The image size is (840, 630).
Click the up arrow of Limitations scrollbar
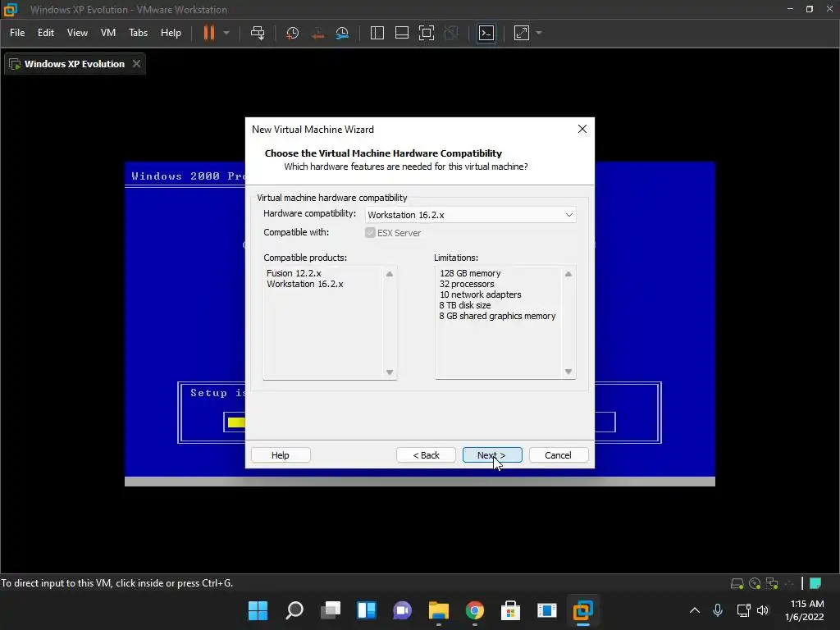click(568, 274)
